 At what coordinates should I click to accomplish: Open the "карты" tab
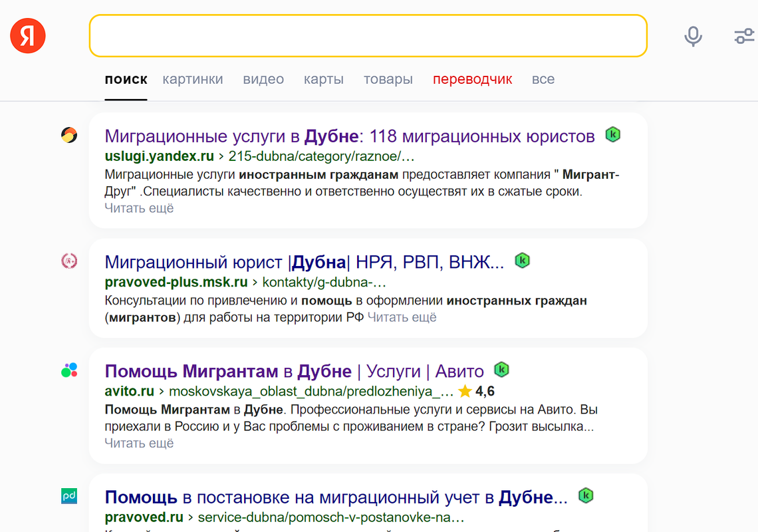point(323,79)
